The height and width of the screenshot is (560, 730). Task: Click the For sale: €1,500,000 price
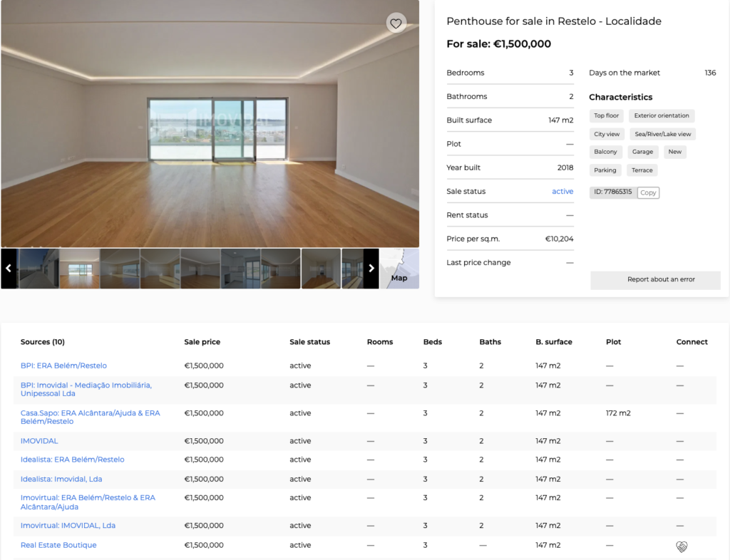click(498, 44)
